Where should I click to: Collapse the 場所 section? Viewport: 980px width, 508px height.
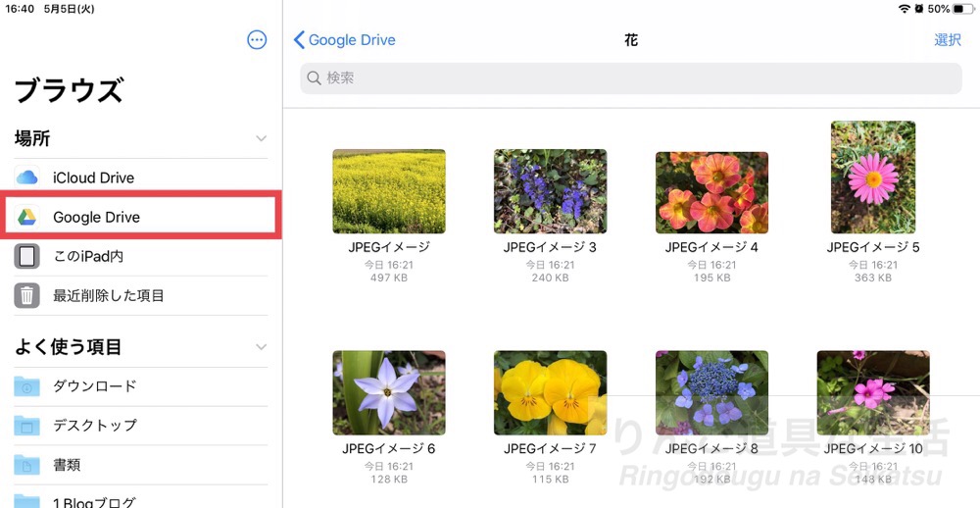[262, 138]
